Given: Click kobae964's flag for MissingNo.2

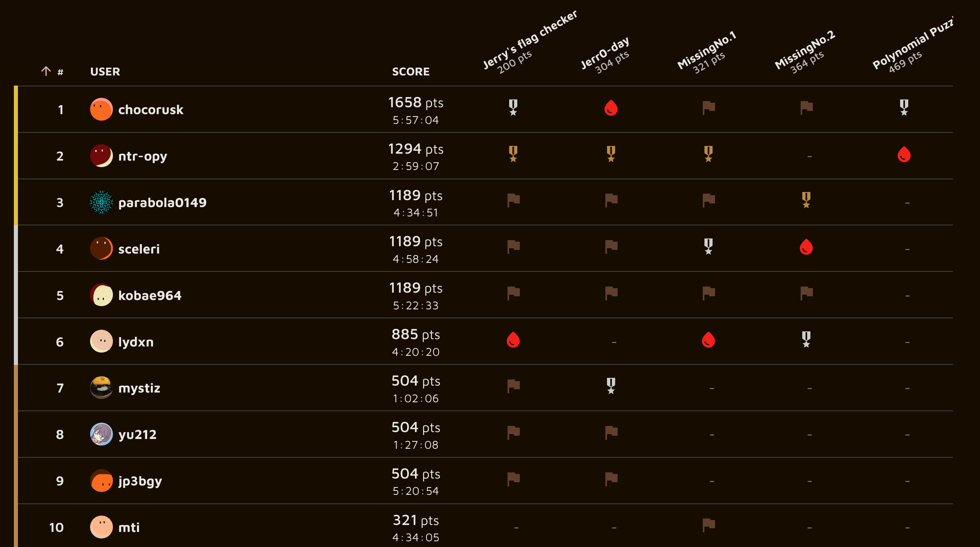Looking at the screenshot, I should [x=807, y=293].
